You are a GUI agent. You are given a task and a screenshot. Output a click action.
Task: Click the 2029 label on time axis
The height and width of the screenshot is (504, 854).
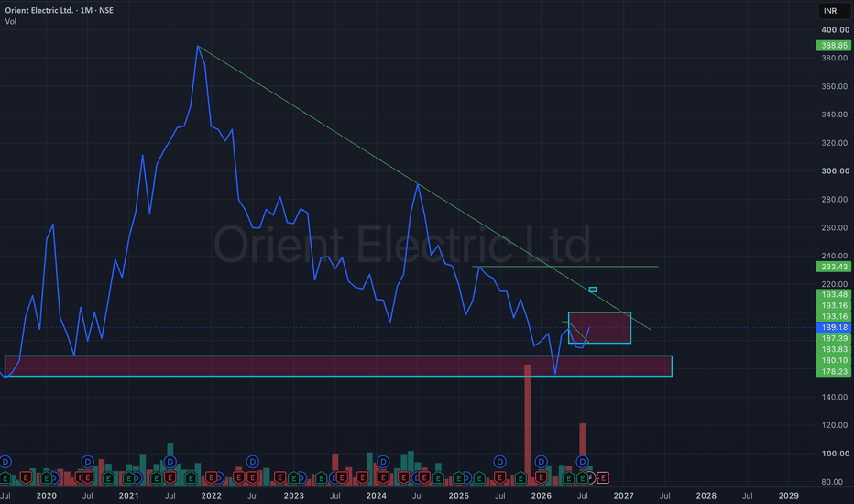[789, 495]
